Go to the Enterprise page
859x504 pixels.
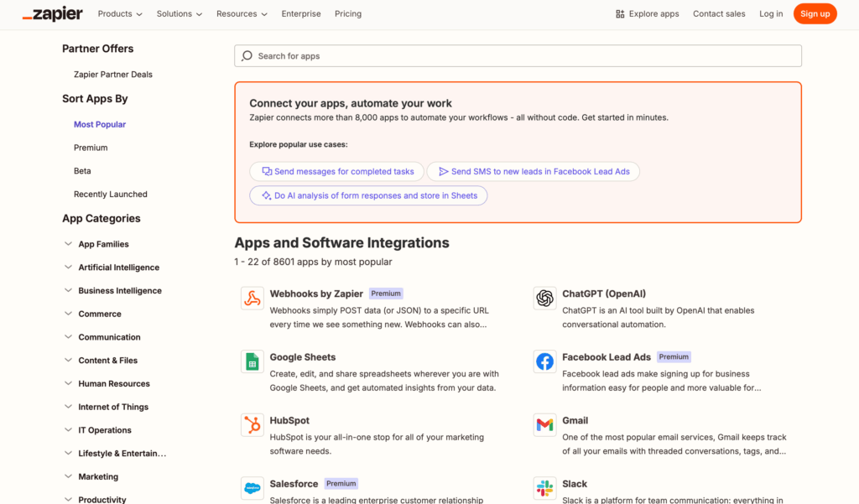[x=301, y=14]
